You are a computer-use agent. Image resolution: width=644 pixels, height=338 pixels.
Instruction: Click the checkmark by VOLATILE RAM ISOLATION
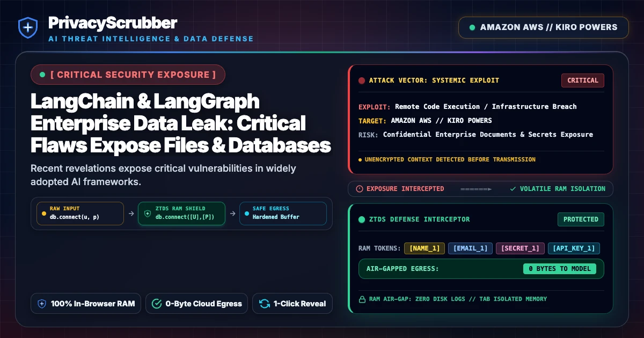click(513, 189)
